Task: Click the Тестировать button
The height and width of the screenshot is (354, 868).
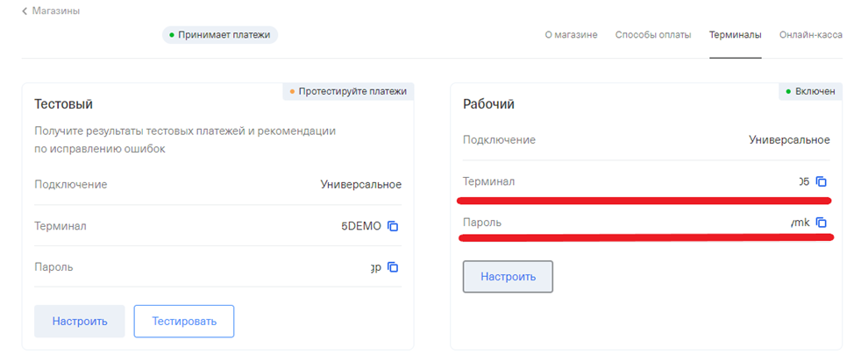Action: pos(184,322)
